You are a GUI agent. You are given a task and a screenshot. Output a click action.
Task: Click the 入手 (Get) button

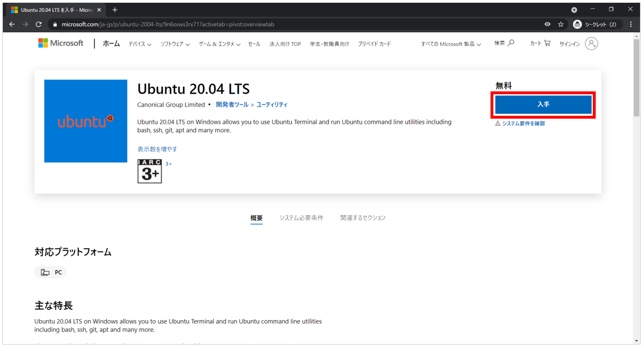(543, 104)
